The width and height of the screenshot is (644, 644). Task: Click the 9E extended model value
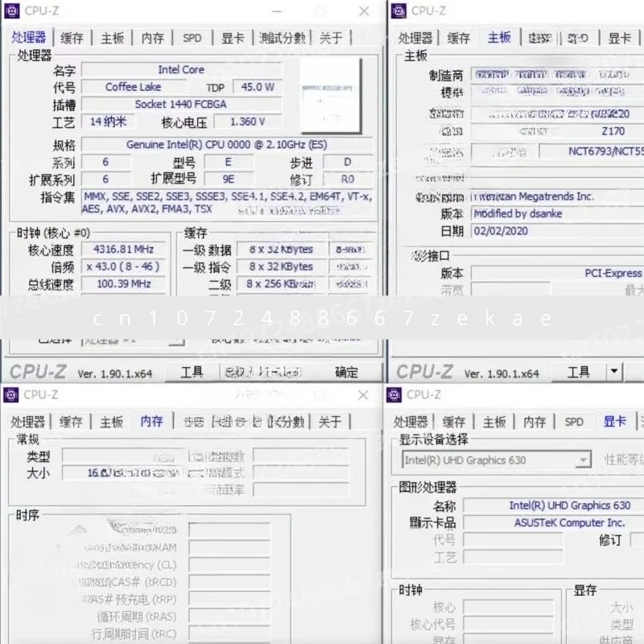pos(229,179)
